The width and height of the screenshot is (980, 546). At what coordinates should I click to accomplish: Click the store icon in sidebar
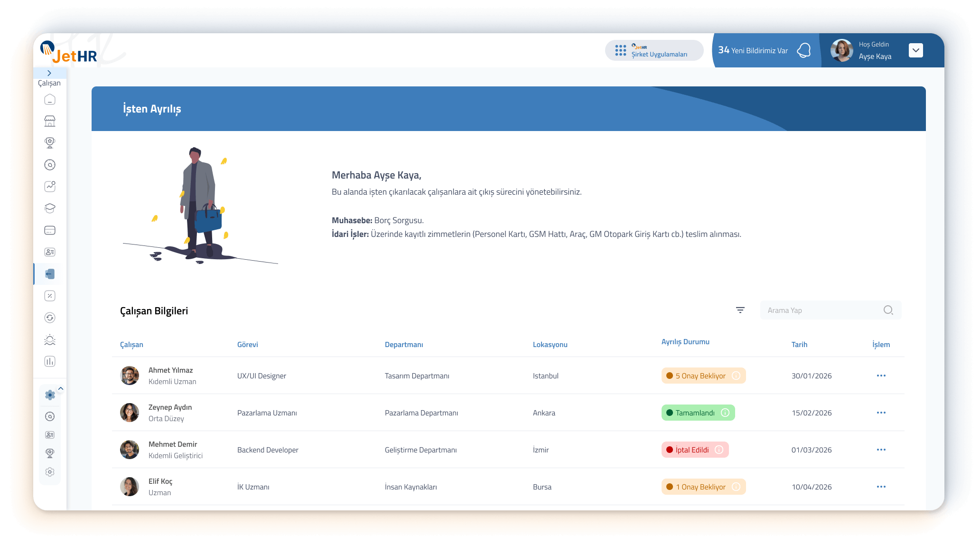tap(50, 121)
